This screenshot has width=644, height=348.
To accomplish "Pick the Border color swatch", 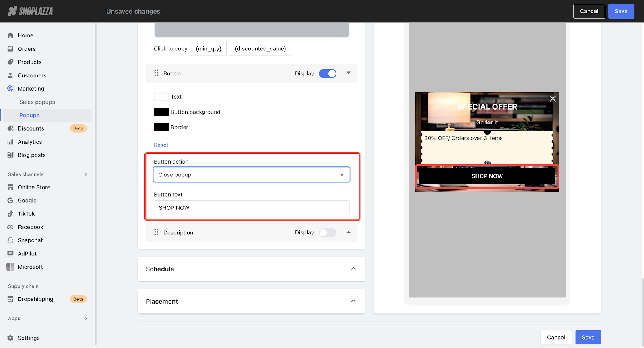I will coord(161,127).
